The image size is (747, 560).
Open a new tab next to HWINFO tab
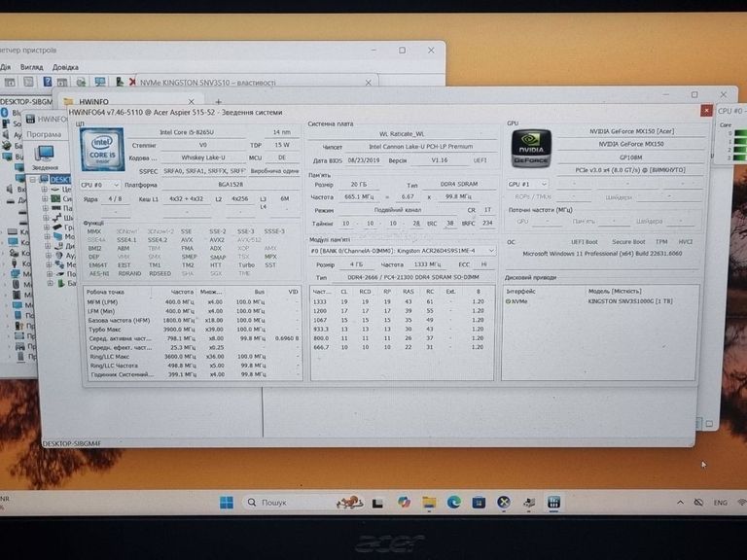pos(220,101)
